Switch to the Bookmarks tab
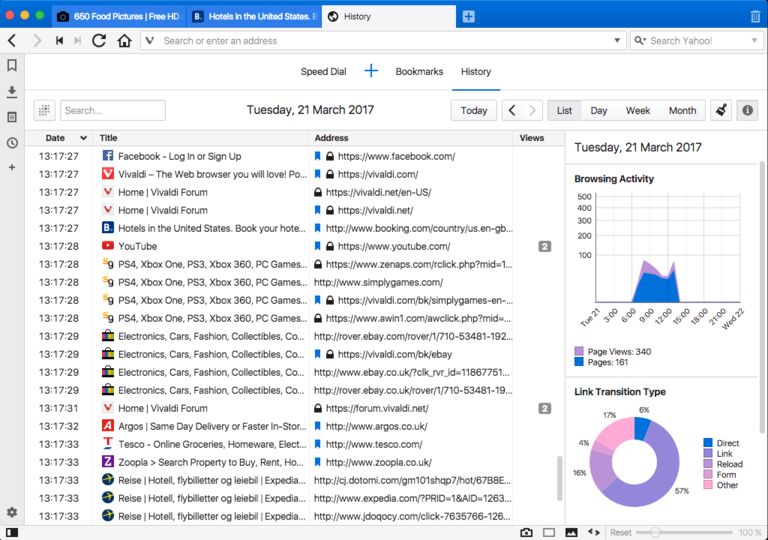 click(x=419, y=72)
